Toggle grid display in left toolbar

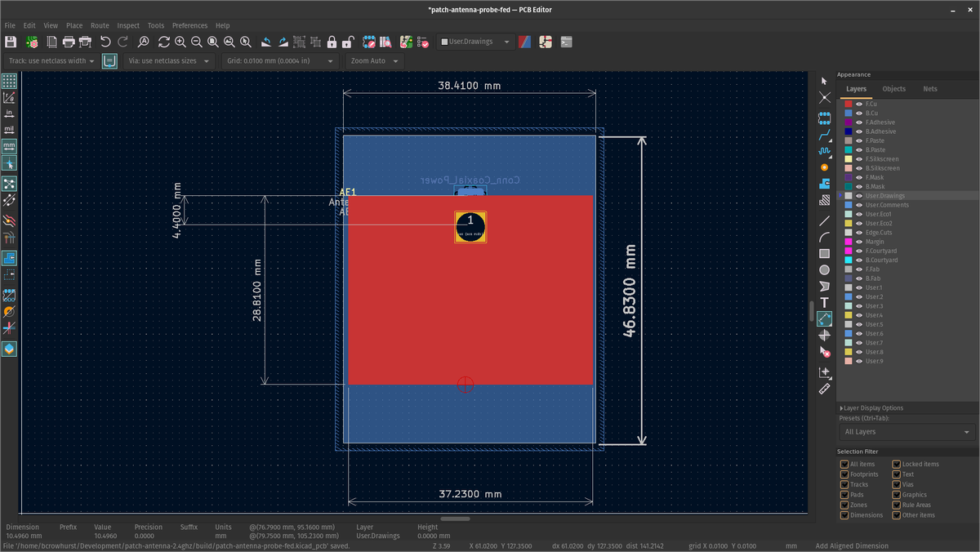point(9,82)
